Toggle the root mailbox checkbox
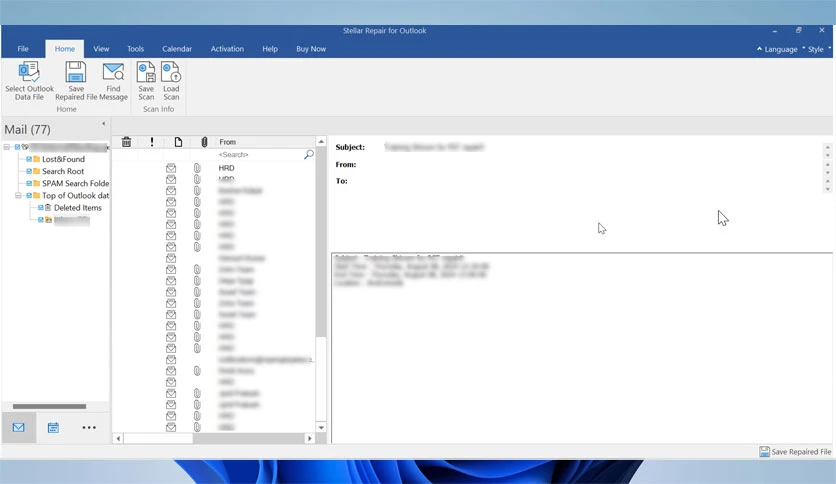 (17, 147)
